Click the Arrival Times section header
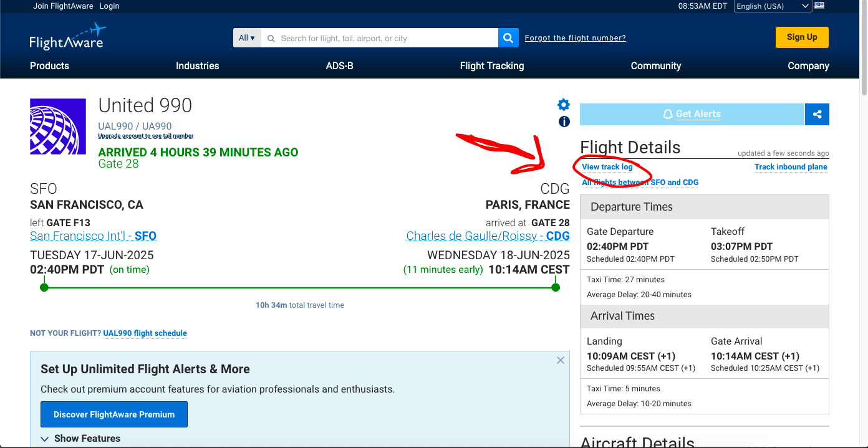The image size is (868, 448). pyautogui.click(x=705, y=316)
